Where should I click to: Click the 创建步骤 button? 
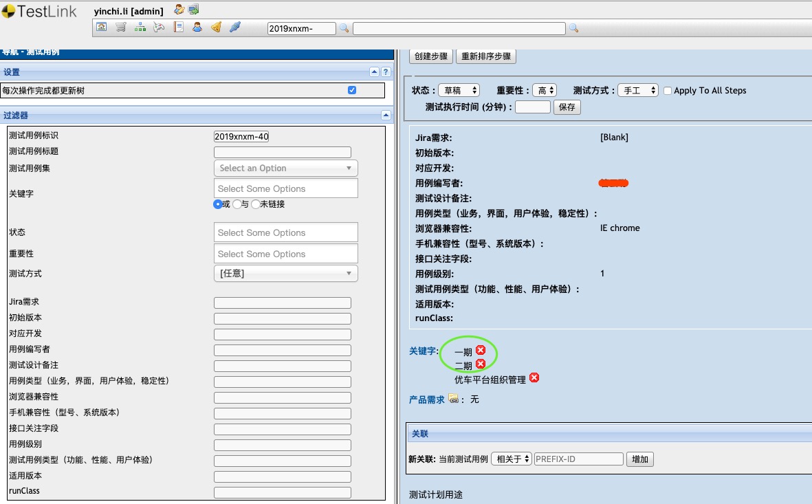431,56
